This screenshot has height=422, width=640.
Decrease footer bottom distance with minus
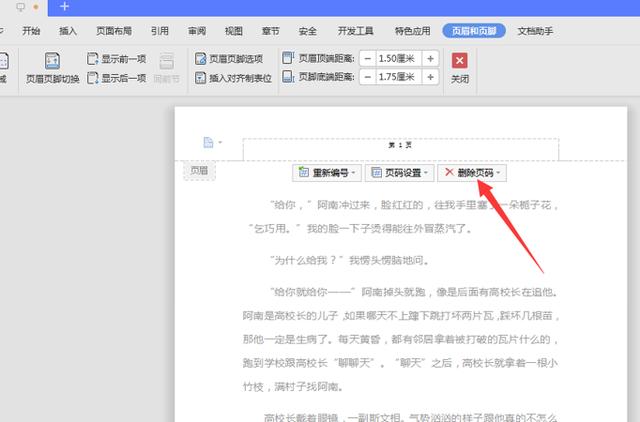[368, 77]
